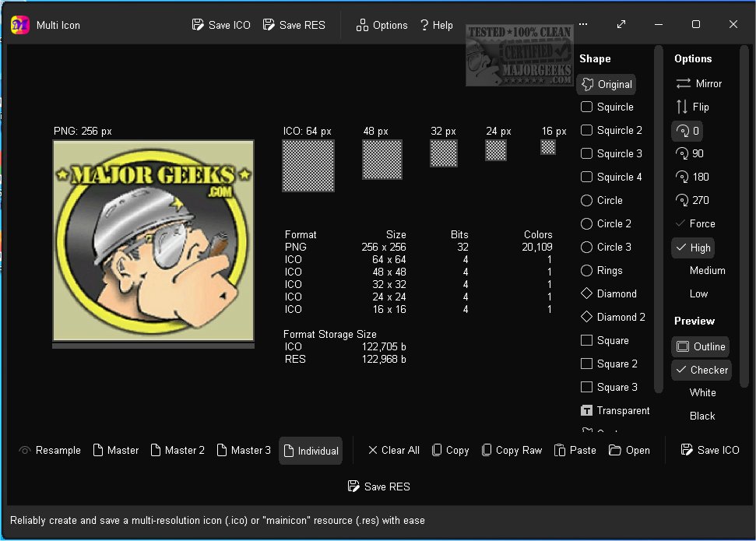Copy raw icon data
Viewport: 756px width, 541px height.
[512, 450]
